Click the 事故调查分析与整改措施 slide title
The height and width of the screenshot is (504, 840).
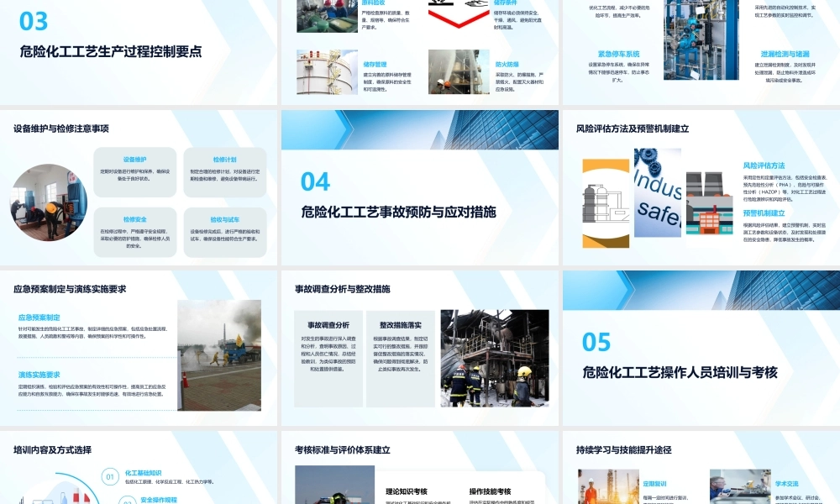click(x=343, y=289)
